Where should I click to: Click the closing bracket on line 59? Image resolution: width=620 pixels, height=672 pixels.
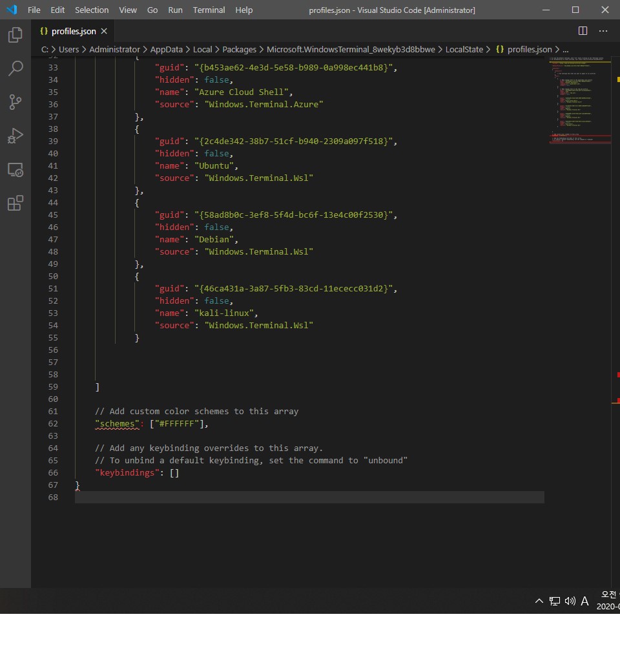click(x=98, y=387)
